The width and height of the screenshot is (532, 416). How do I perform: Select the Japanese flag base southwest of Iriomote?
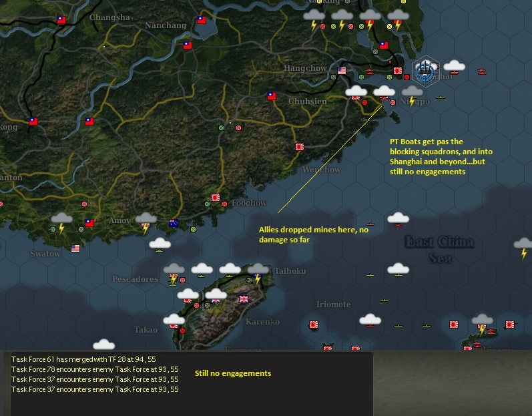[314, 325]
